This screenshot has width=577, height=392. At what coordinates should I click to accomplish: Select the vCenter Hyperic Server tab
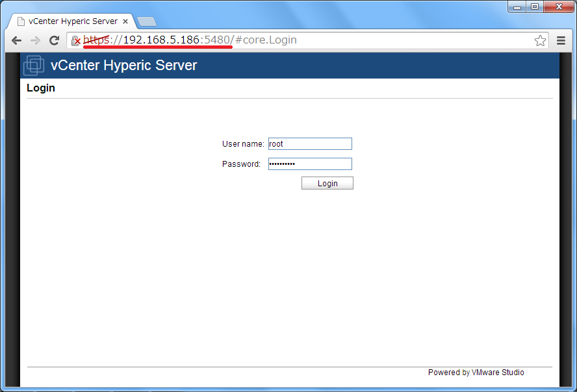(73, 21)
